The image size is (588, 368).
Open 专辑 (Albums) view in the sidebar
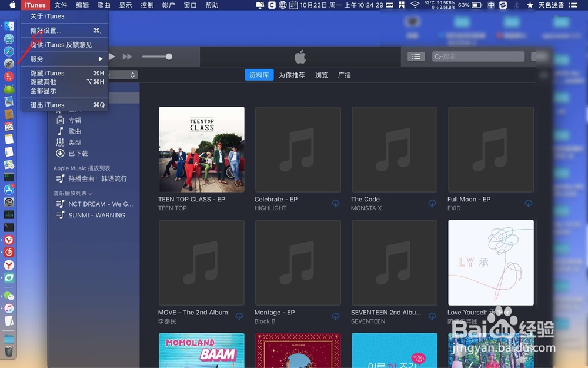pos(75,120)
